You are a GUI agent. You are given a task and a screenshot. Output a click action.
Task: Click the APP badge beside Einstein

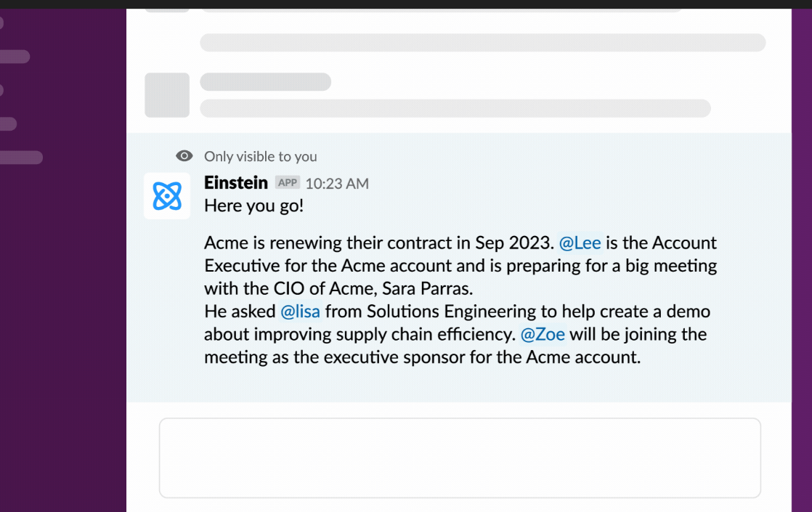(288, 183)
